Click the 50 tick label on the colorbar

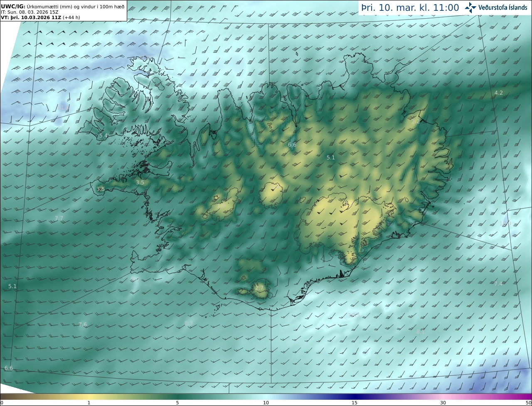point(528,403)
